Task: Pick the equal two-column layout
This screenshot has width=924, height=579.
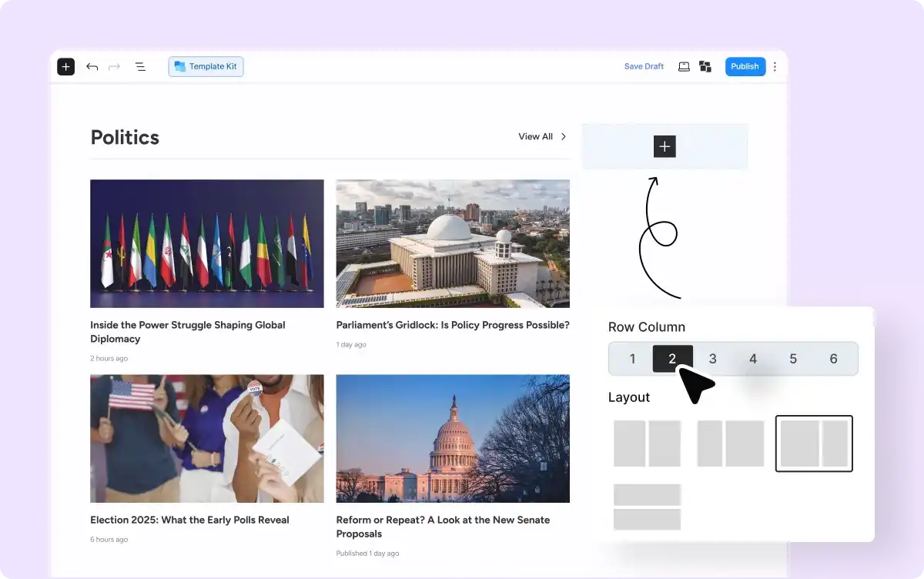Action: tap(647, 443)
